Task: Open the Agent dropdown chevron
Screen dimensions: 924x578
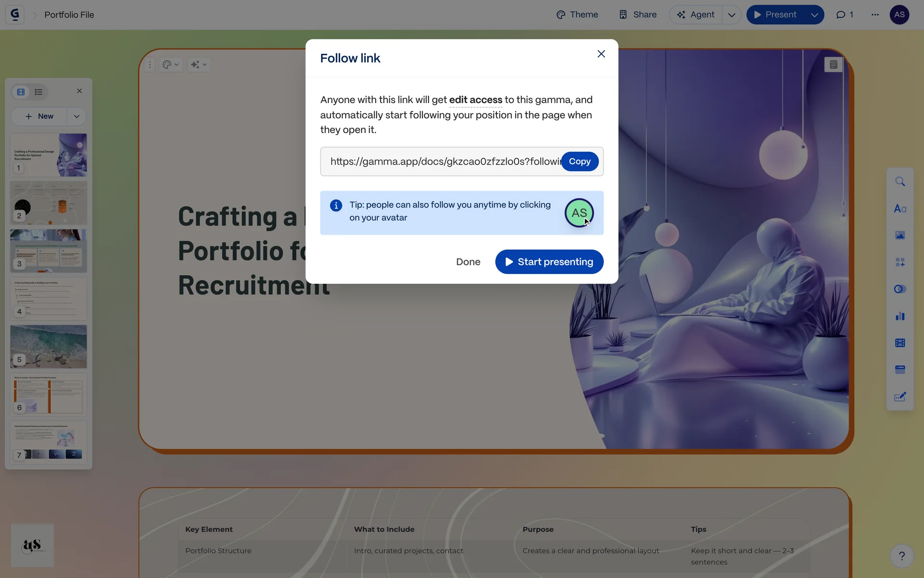Action: [x=731, y=14]
